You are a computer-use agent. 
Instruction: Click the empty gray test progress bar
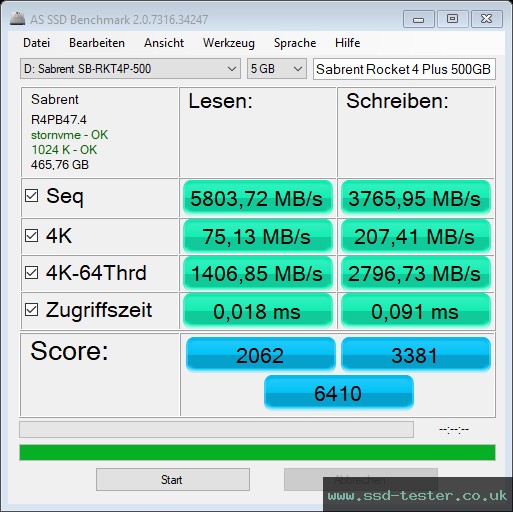click(217, 429)
